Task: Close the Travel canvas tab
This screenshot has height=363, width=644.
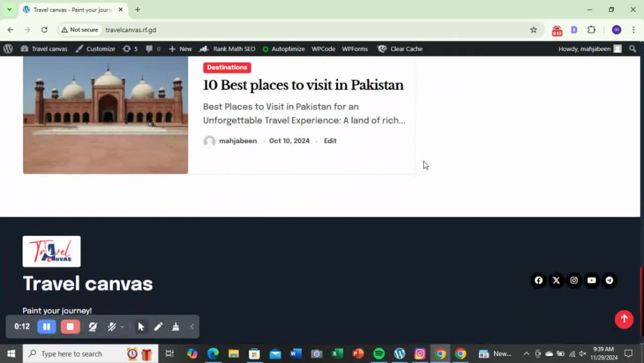Action: [x=120, y=10]
